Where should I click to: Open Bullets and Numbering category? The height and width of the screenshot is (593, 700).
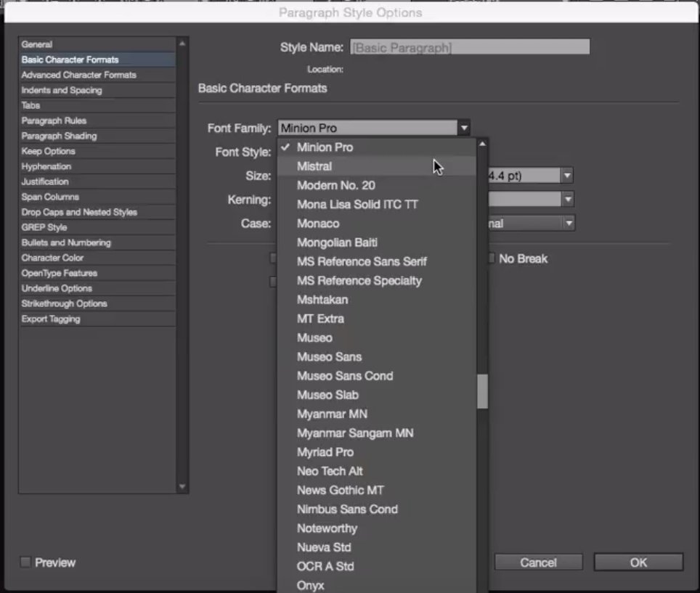tap(97, 242)
